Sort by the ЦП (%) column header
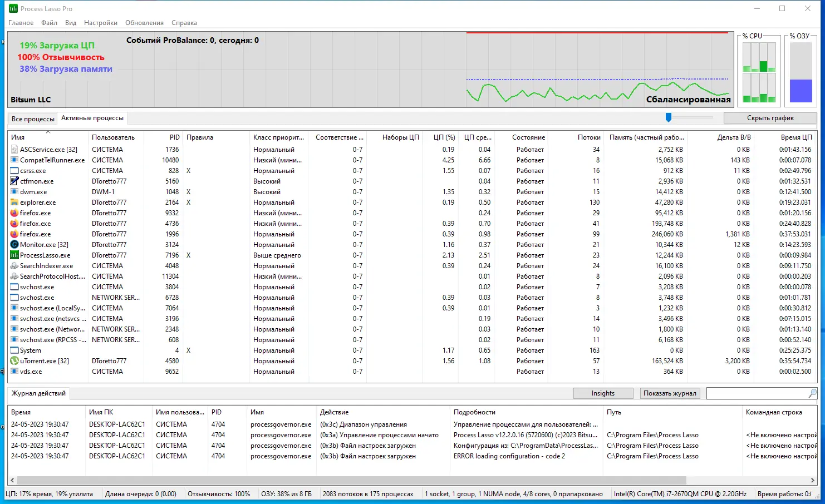This screenshot has height=504, width=825. click(x=439, y=137)
